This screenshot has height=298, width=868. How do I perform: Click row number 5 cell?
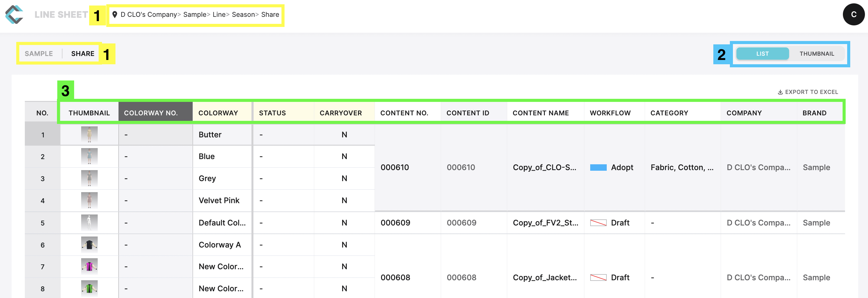[43, 223]
